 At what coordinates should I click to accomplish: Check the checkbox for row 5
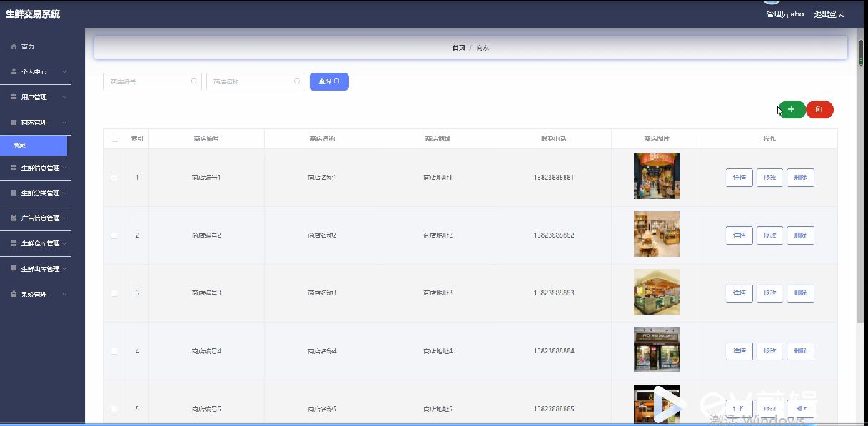pos(114,408)
